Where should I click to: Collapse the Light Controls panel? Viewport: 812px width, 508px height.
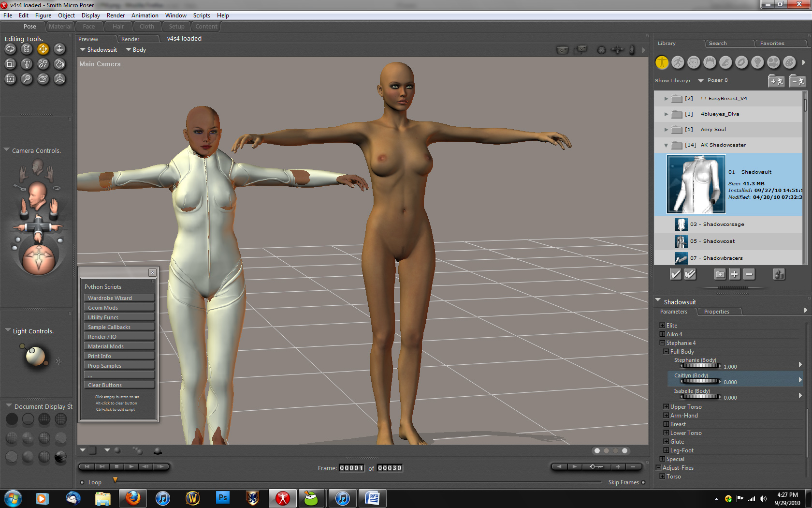click(8, 330)
